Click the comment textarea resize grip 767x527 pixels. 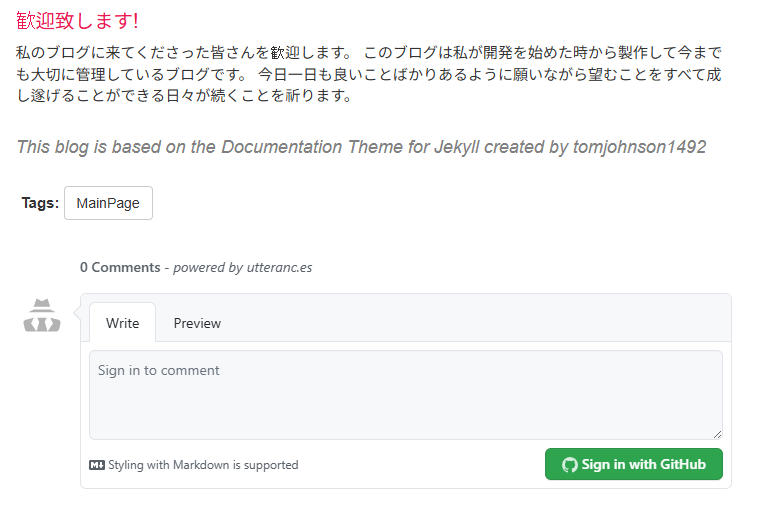[717, 434]
